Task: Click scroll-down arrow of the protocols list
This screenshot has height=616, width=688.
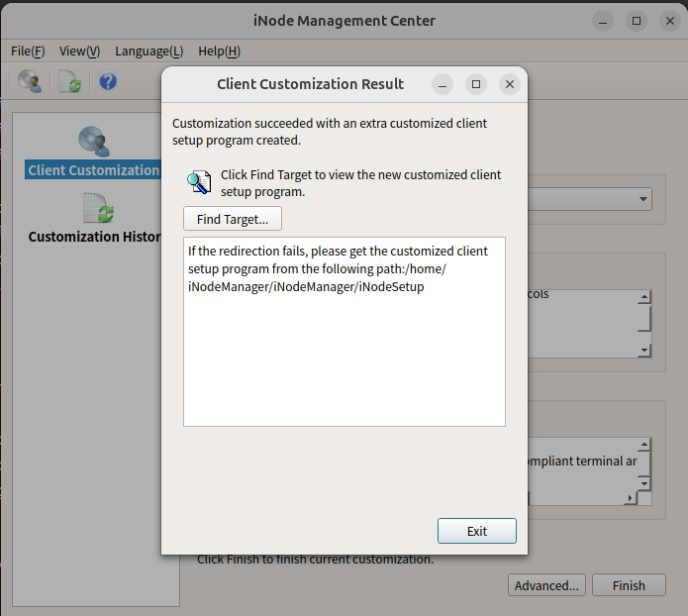Action: pyautogui.click(x=644, y=350)
